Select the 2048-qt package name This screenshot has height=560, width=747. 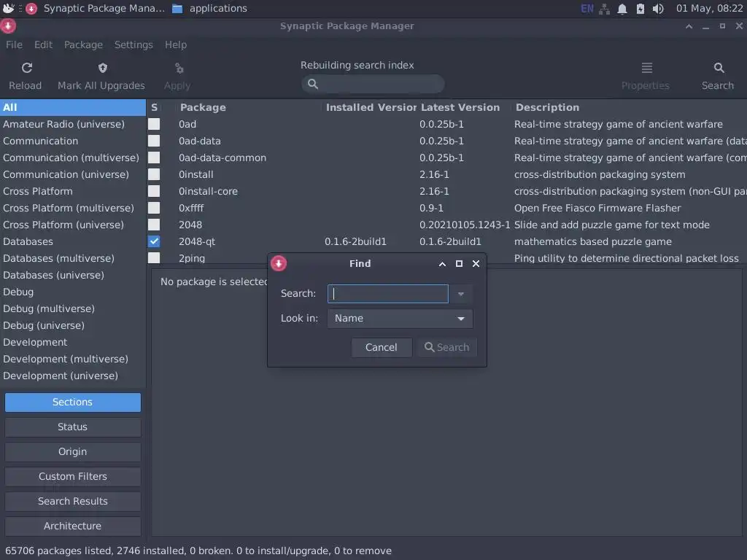(x=197, y=241)
